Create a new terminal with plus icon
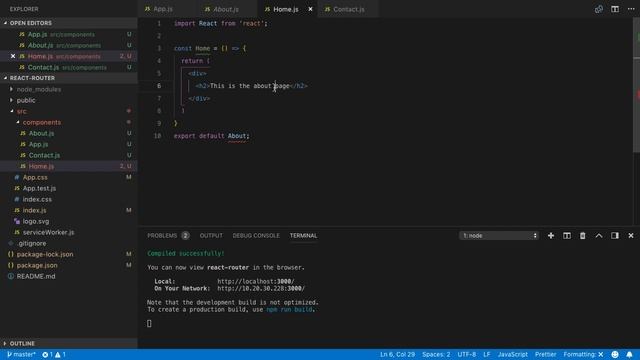640x360 pixels. 551,236
